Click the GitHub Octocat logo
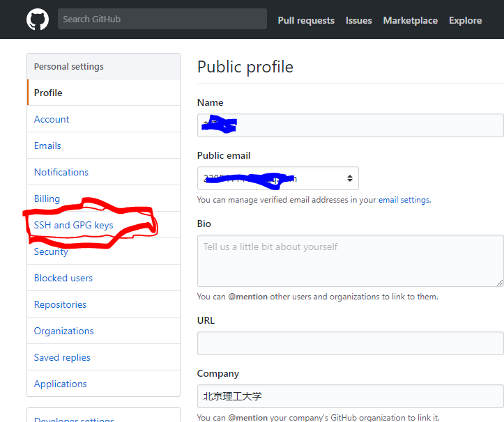Screen dimensions: 504x422 point(38,19)
